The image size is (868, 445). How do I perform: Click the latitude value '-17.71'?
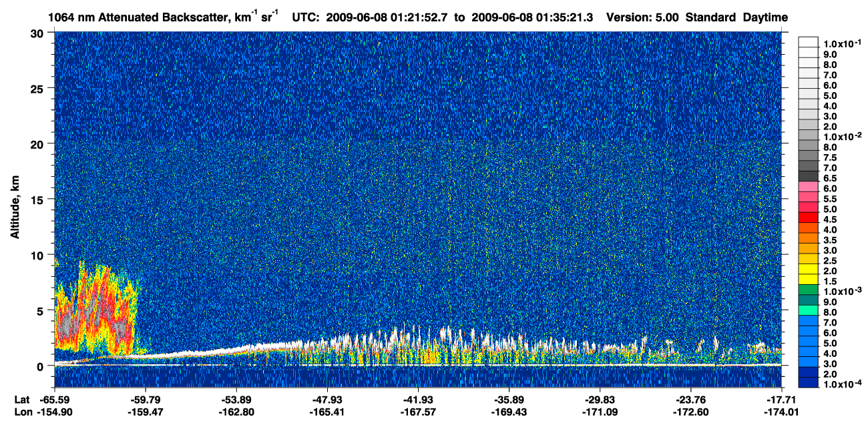[781, 400]
